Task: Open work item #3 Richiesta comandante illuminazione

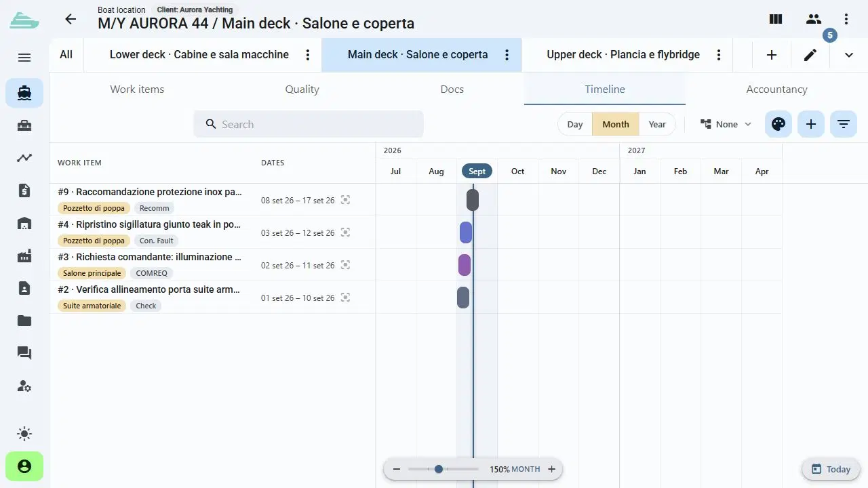Action: click(150, 257)
